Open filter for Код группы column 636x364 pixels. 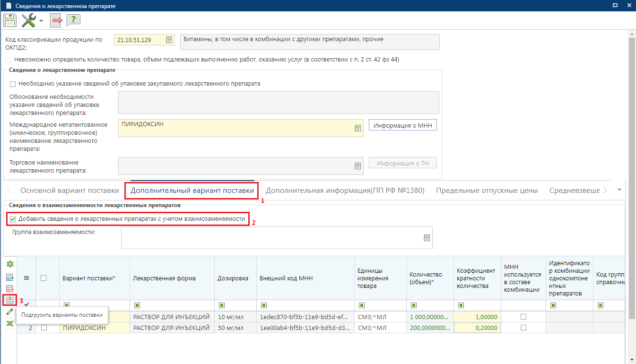[601, 305]
